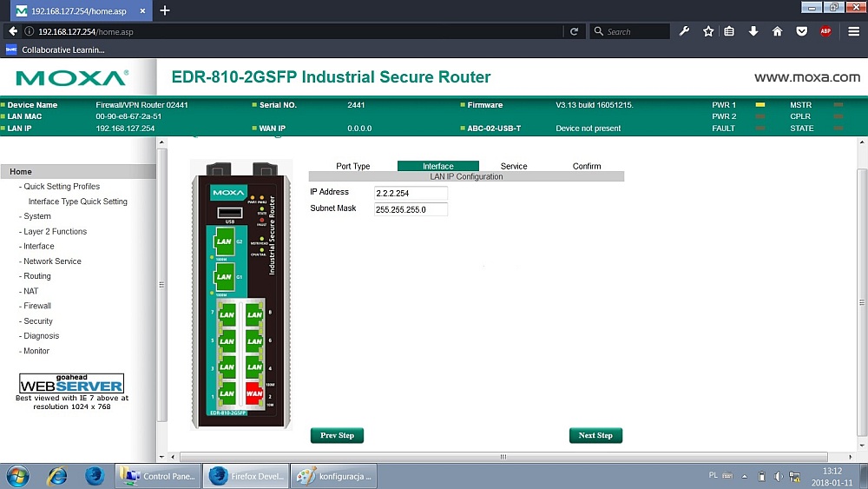The height and width of the screenshot is (489, 868).
Task: Switch to Control Panel taskbar window
Action: [x=157, y=476]
